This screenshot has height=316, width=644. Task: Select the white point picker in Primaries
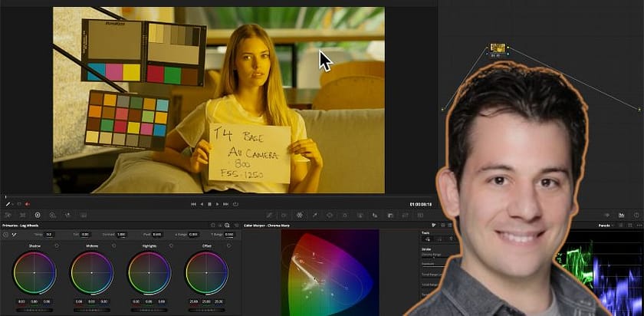(x=14, y=234)
